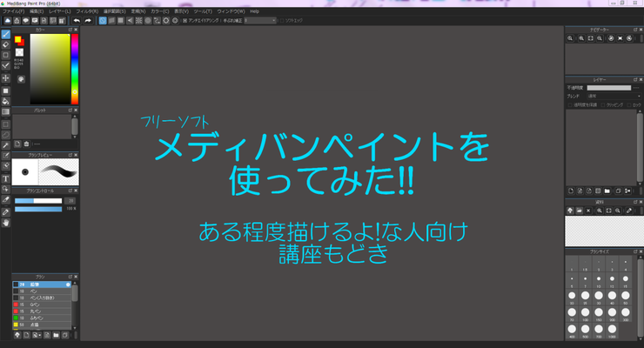Select the Lasso selection tool
The image size is (644, 348).
[x=6, y=135]
